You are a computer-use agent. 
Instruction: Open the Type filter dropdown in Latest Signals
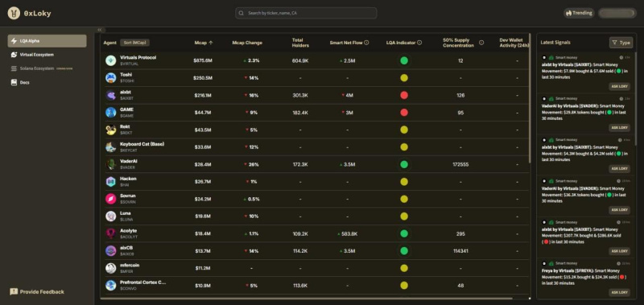tap(621, 43)
